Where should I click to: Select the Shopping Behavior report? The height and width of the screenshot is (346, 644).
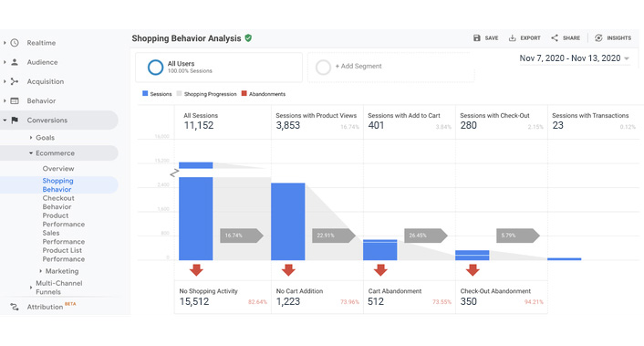[57, 185]
